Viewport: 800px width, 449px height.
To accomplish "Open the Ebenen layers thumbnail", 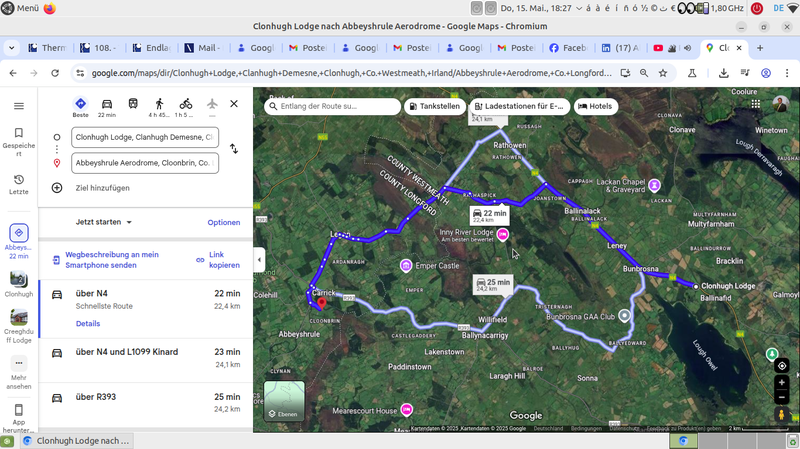I will pos(284,401).
